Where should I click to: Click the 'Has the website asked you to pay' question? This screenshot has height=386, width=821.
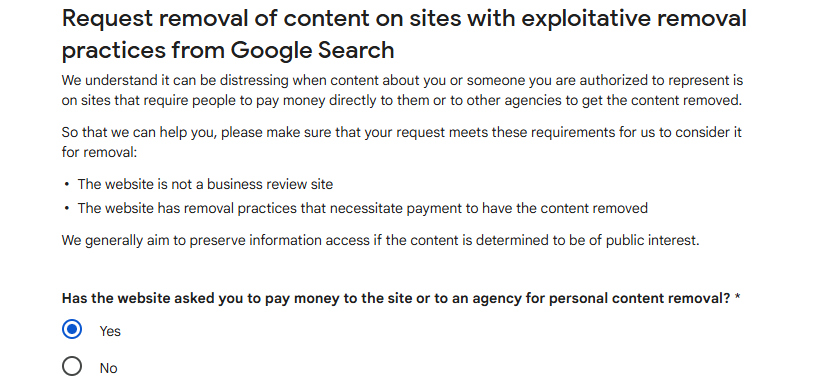396,299
